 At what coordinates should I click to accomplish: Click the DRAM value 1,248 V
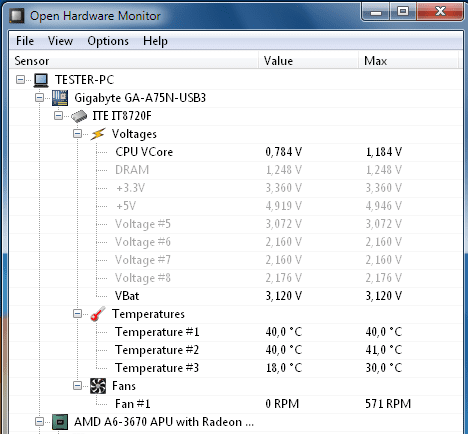[x=284, y=170]
